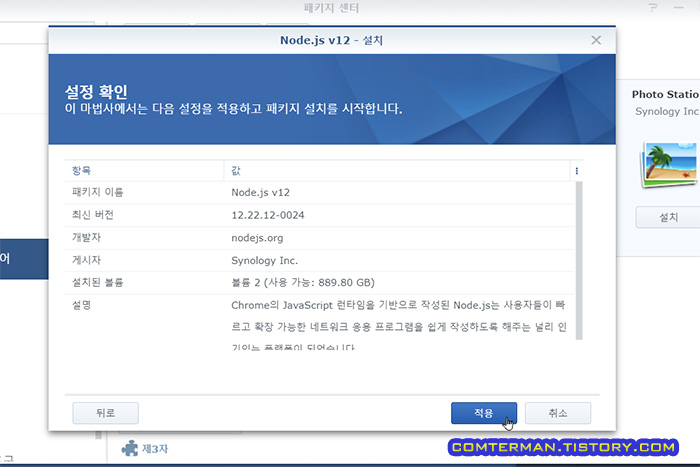The width and height of the screenshot is (700, 467).
Task: Open the Package Center help icon
Action: [x=653, y=8]
